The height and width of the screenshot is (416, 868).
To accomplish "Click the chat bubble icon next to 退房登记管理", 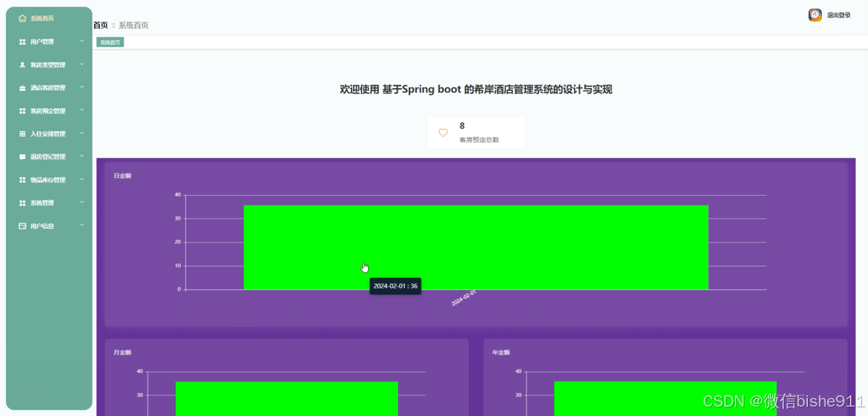I will (23, 157).
